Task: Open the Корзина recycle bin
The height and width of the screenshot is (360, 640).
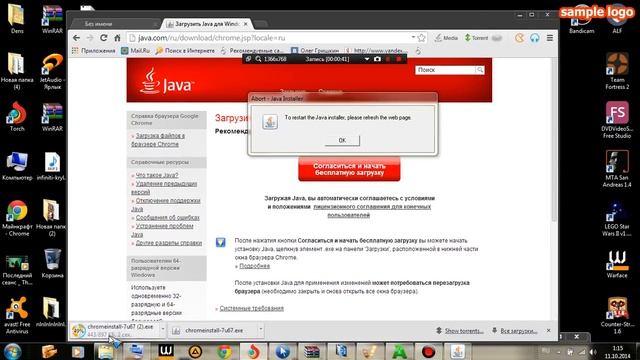Action: pyautogui.click(x=52, y=263)
